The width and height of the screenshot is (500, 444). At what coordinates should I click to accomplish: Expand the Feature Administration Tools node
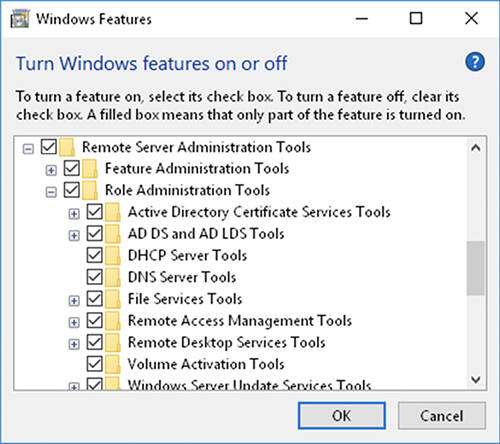click(51, 170)
